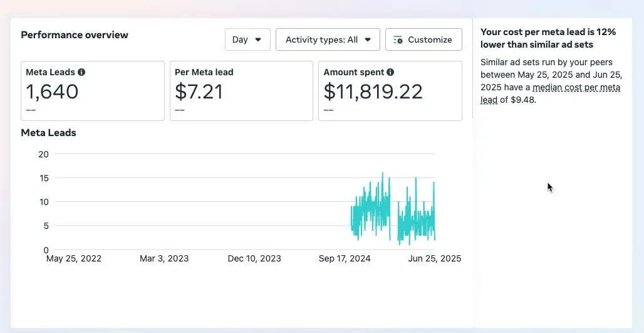The image size is (644, 333).
Task: Click the Mar 3, 2023 axis label
Action: pyautogui.click(x=164, y=258)
